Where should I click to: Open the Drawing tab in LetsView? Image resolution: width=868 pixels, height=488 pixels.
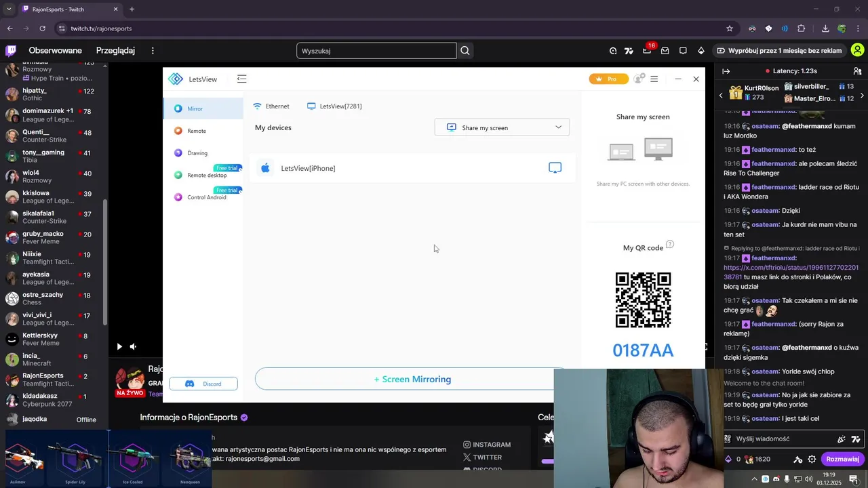(203, 153)
